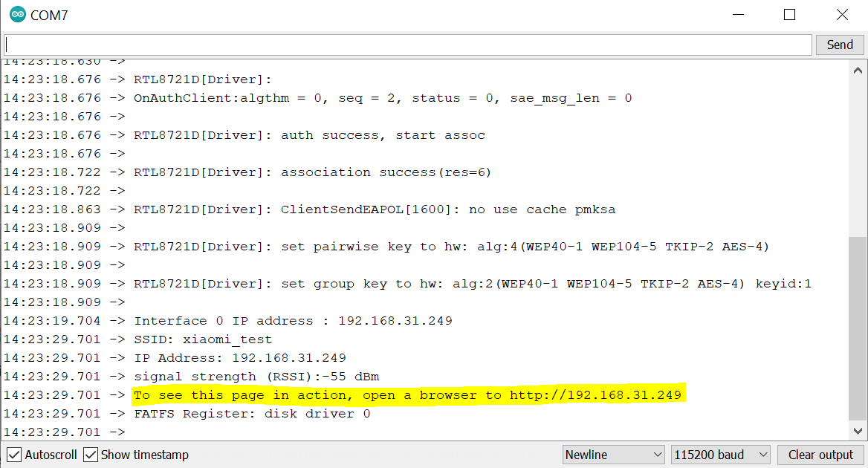Click the arrow on the baud dropdown
Screen dimensions: 868x468
(x=762, y=455)
